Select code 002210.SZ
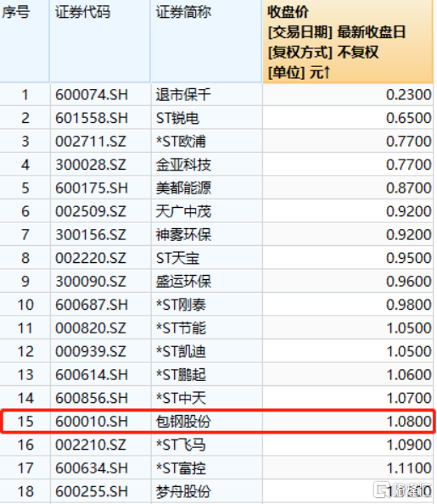 (91, 445)
